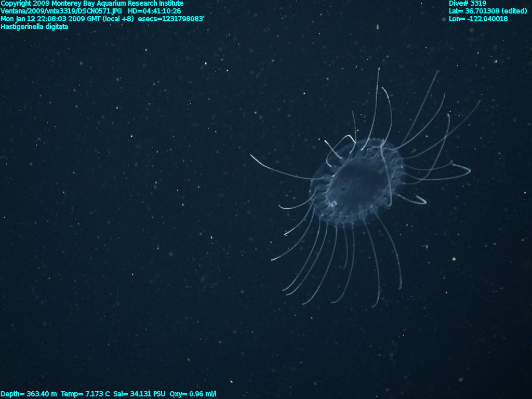Select the Hastigerinella digitata species label
Viewport: 532px width, 399px height.
[34, 26]
